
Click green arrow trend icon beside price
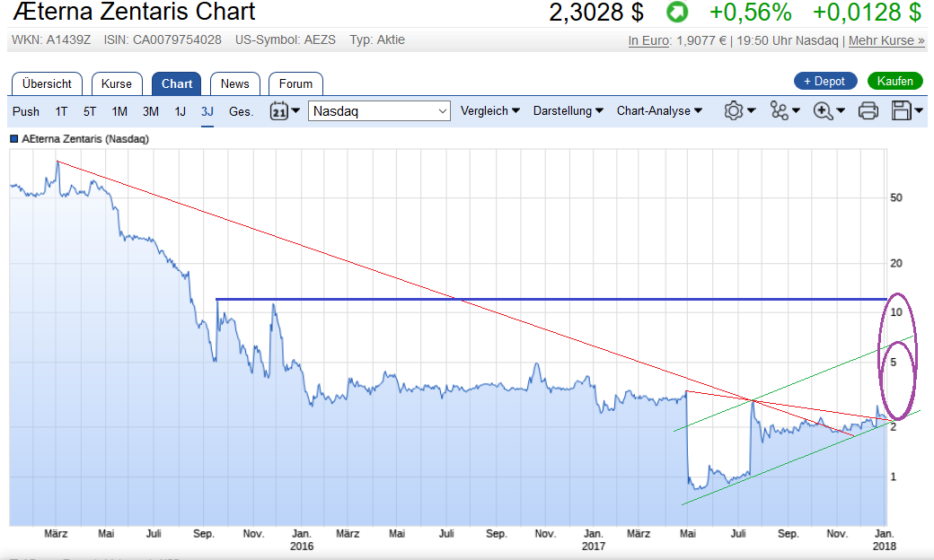pyautogui.click(x=676, y=13)
